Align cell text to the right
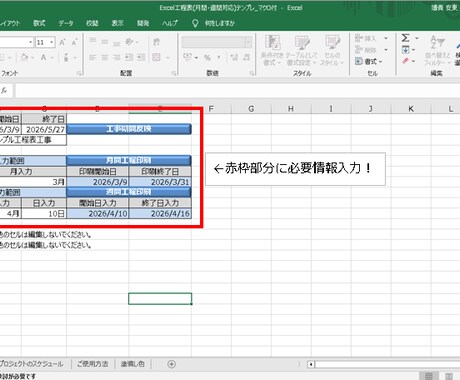This screenshot has width=460, height=380. (116, 58)
